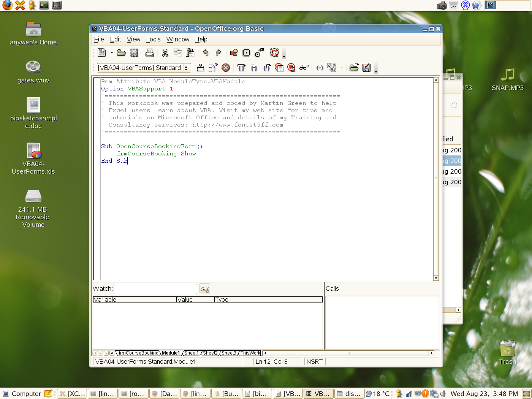Select anyweb's Home desktop folder

coord(33,34)
